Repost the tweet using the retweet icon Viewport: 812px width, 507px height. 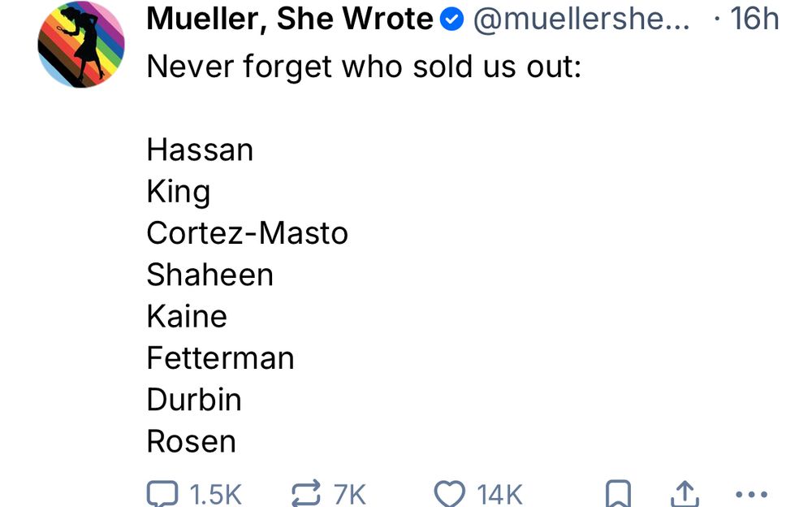(308, 492)
